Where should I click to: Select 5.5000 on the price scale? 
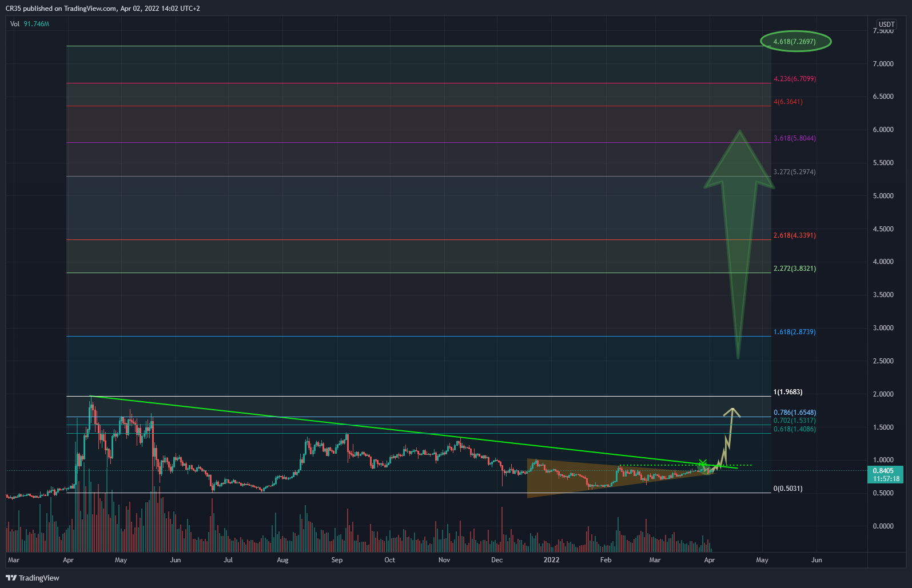883,163
